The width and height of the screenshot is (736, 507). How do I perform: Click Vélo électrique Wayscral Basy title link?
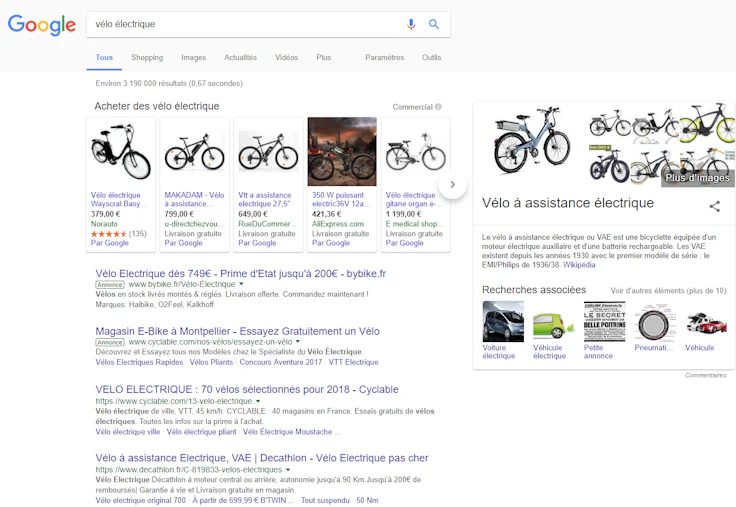point(119,200)
